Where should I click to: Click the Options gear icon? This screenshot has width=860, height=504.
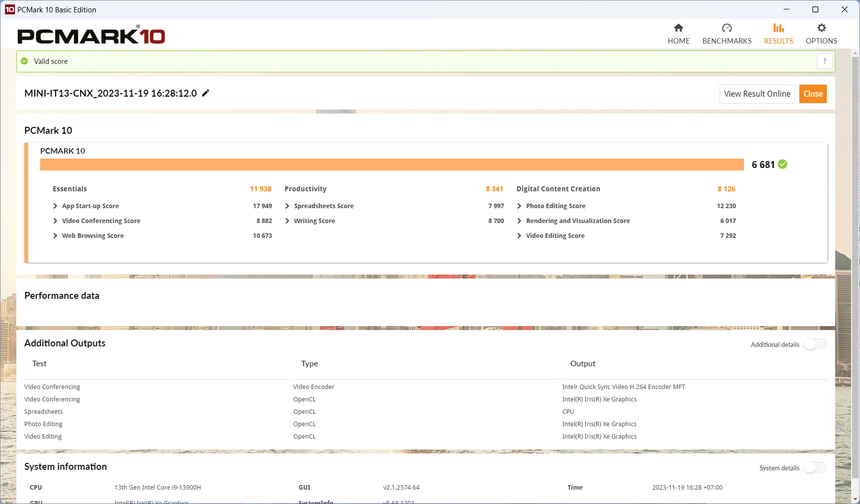821,28
